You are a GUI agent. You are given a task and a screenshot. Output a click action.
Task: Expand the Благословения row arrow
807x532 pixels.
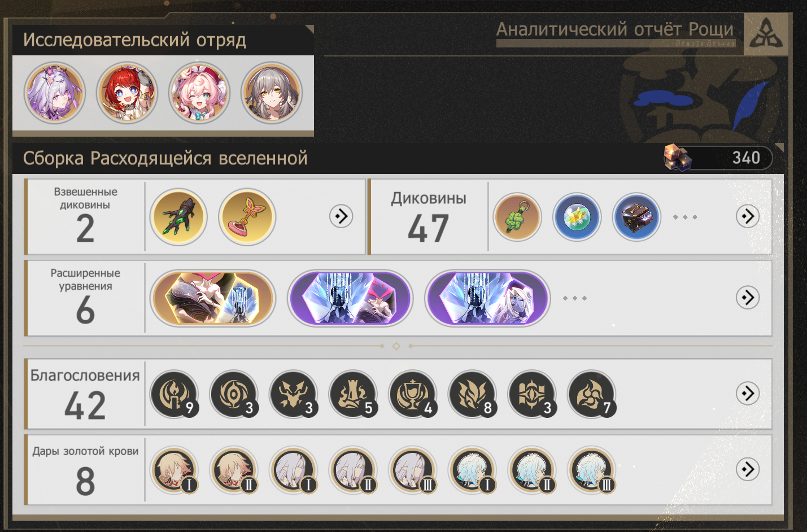tap(748, 393)
